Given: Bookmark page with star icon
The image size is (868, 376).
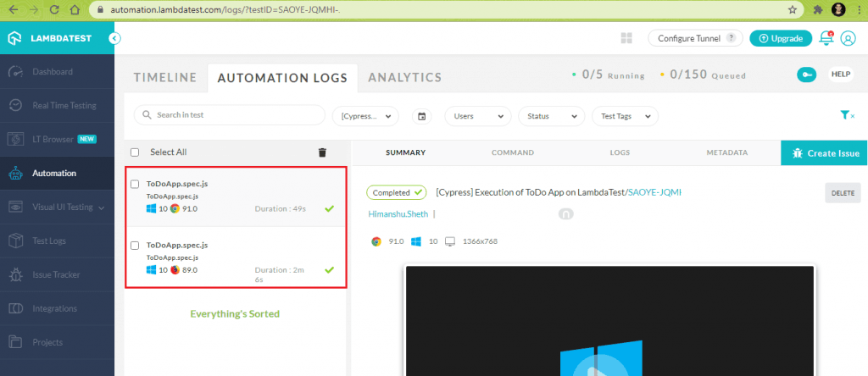Looking at the screenshot, I should 793,10.
